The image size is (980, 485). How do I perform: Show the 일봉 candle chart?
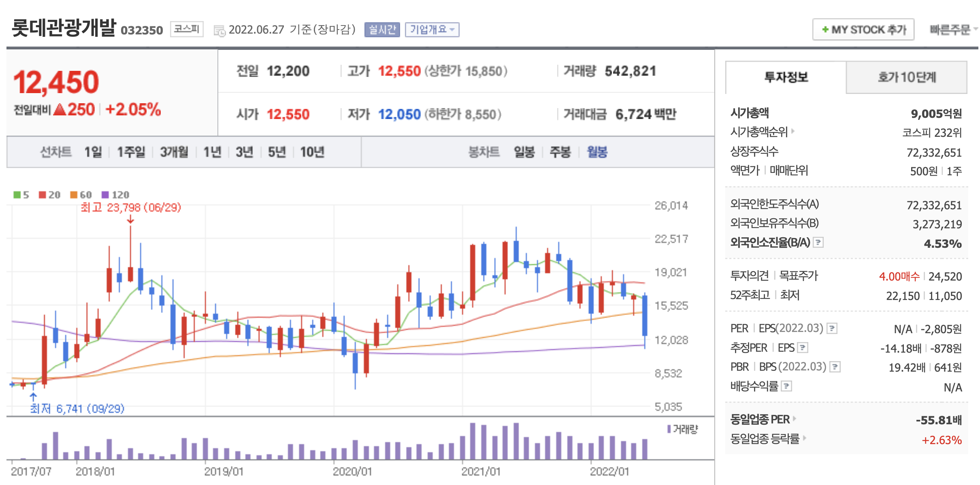524,152
